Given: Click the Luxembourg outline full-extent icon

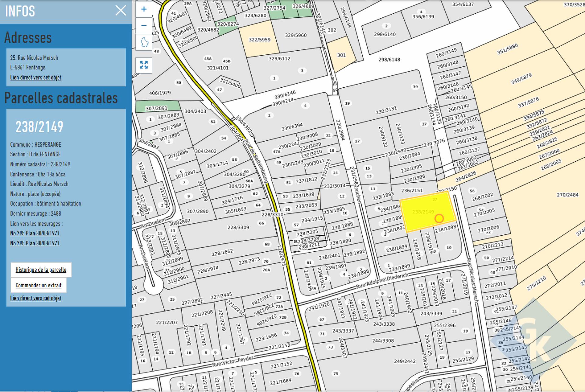Looking at the screenshot, I should click(144, 42).
